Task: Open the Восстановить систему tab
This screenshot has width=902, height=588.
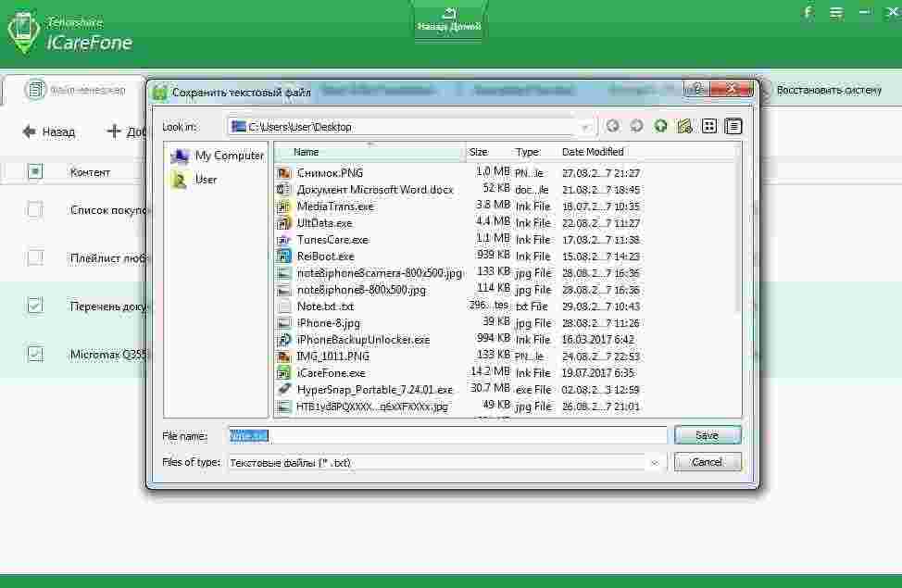Action: (829, 91)
